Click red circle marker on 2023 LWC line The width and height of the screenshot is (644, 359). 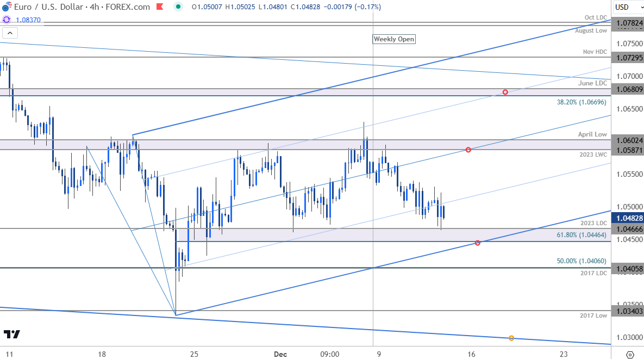(468, 150)
